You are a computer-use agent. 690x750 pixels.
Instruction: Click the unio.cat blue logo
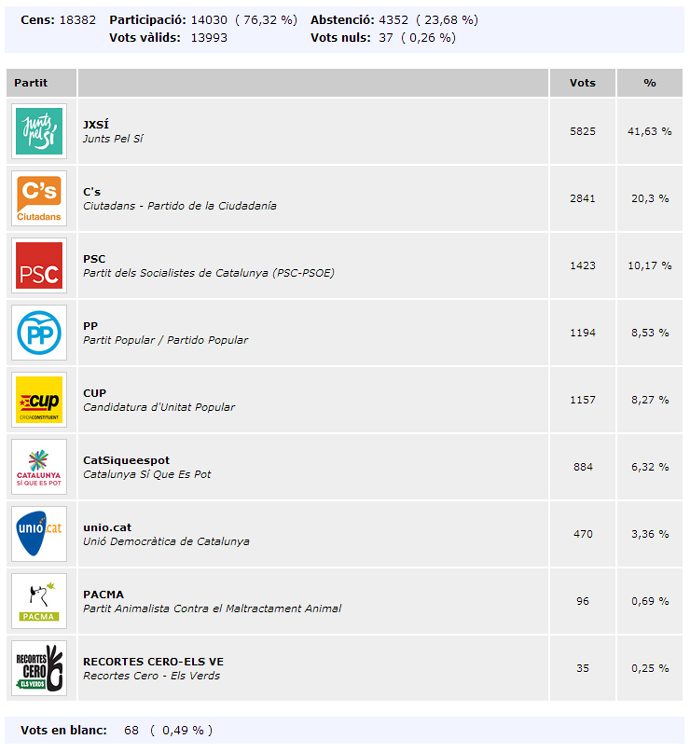pyautogui.click(x=40, y=533)
